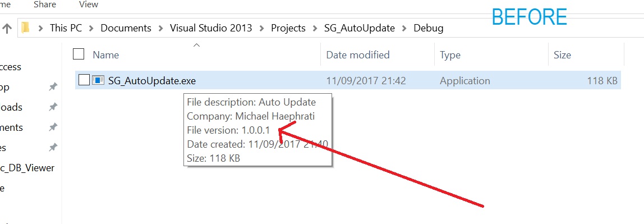Expand the chevron after Projects in path
This screenshot has height=224, width=644.
[x=315, y=29]
